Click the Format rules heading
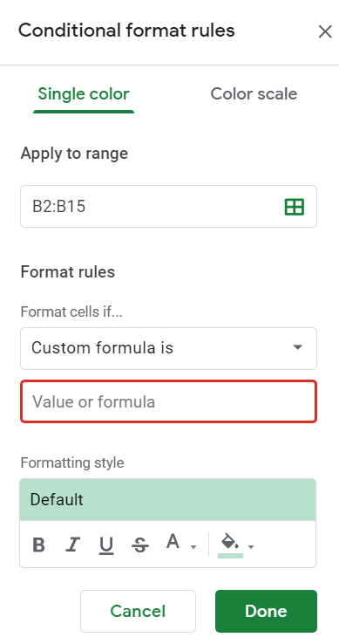The height and width of the screenshot is (644, 339). [68, 272]
